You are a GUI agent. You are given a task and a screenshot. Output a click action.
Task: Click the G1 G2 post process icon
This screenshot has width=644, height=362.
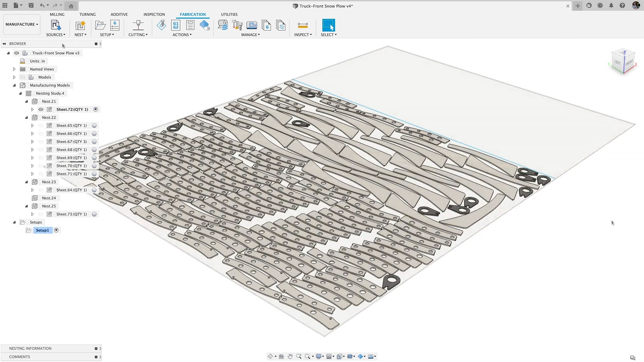pyautogui.click(x=176, y=25)
